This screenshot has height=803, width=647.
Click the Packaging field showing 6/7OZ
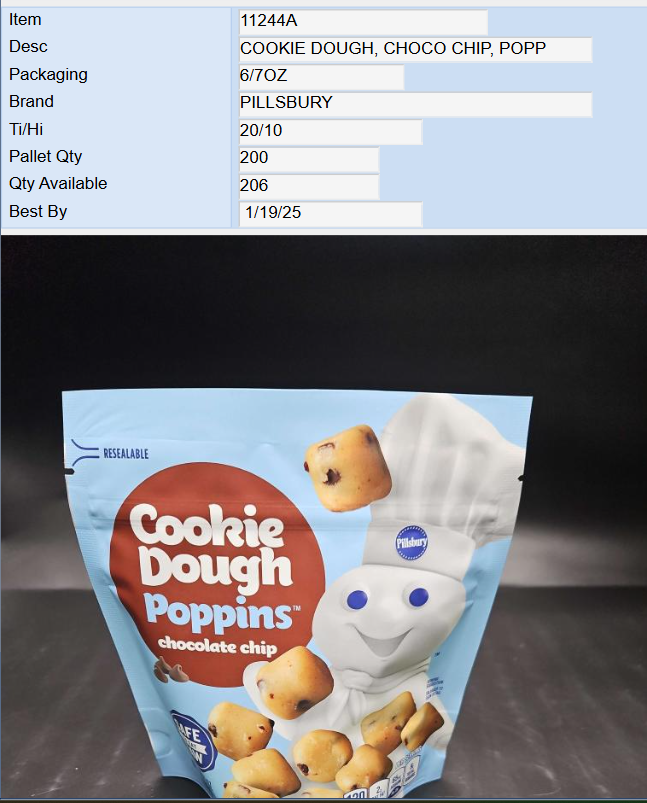click(321, 76)
